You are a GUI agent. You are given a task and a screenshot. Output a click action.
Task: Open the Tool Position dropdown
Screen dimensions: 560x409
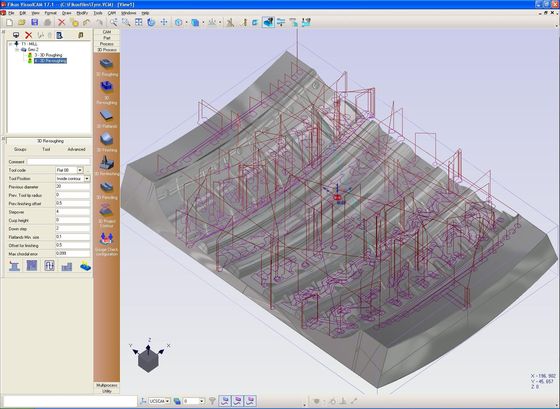pyautogui.click(x=87, y=178)
